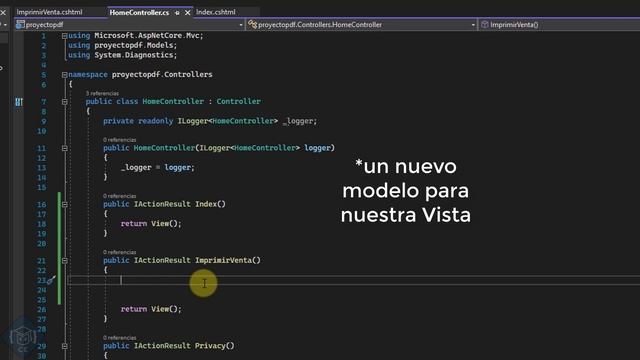This screenshot has height=360, width=640.
Task: Collapse the ImprimirVenta() method block
Action: pyautogui.click(x=64, y=260)
